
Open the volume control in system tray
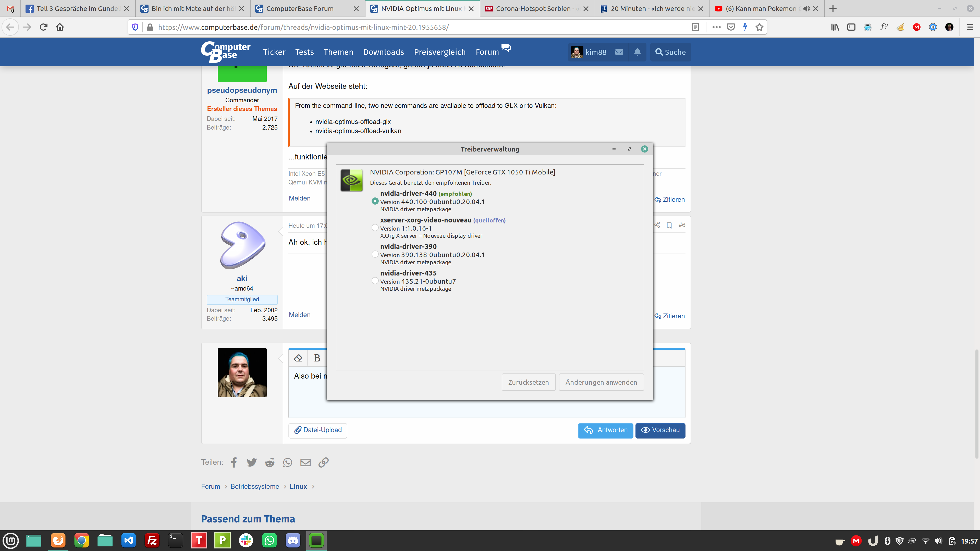pyautogui.click(x=939, y=541)
